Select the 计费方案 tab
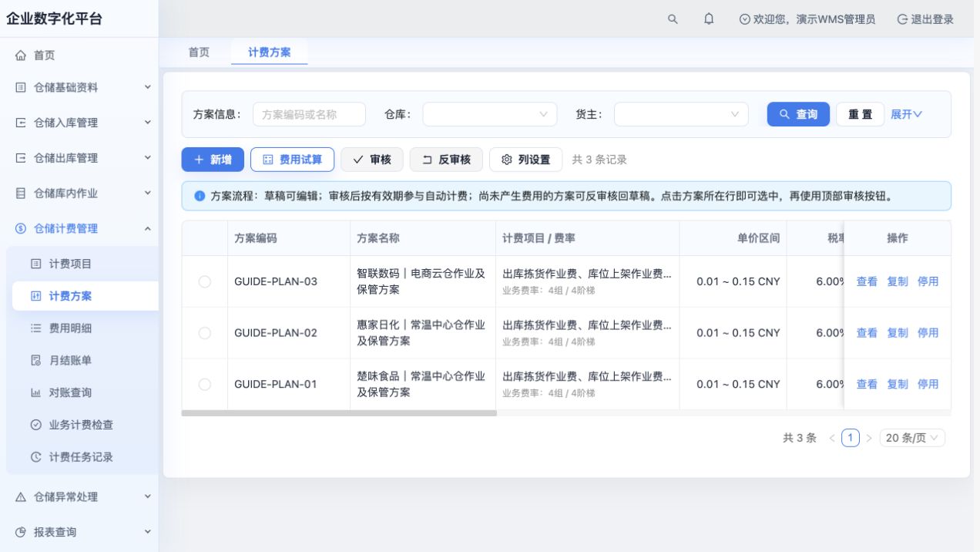 270,52
